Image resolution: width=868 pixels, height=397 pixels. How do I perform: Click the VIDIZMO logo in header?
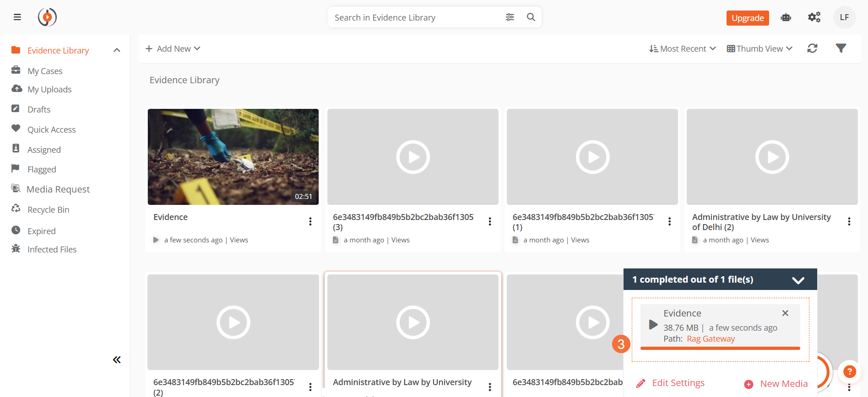click(x=47, y=17)
